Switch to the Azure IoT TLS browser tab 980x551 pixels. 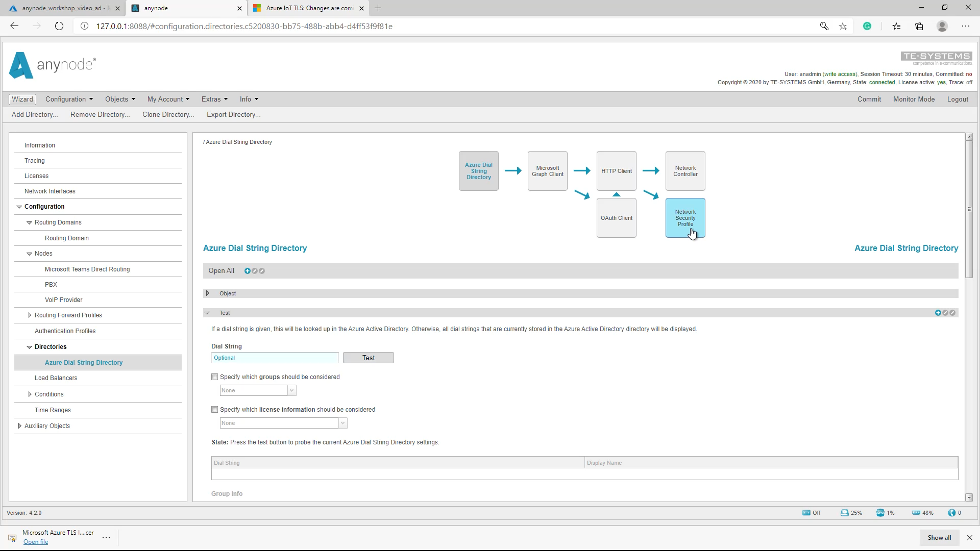pos(309,8)
